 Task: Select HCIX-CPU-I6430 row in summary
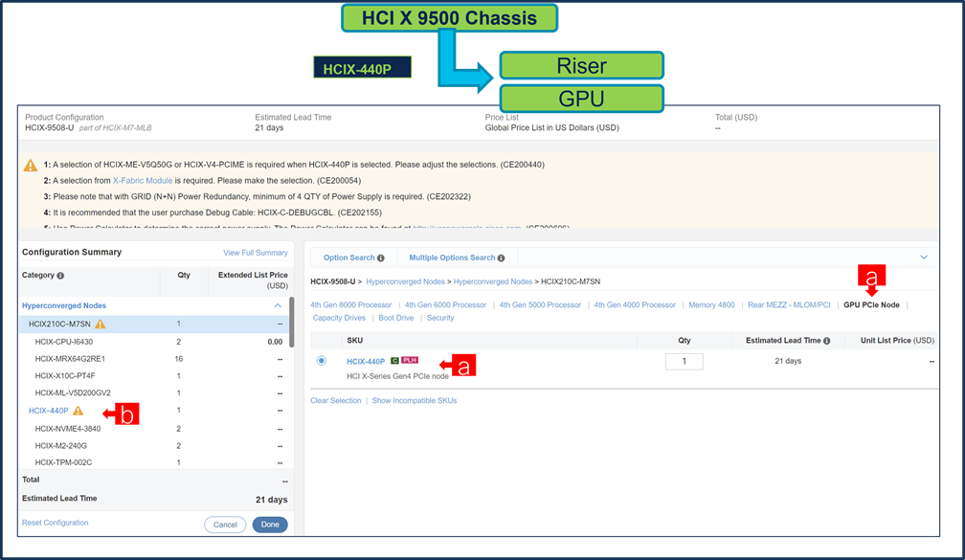(x=154, y=342)
